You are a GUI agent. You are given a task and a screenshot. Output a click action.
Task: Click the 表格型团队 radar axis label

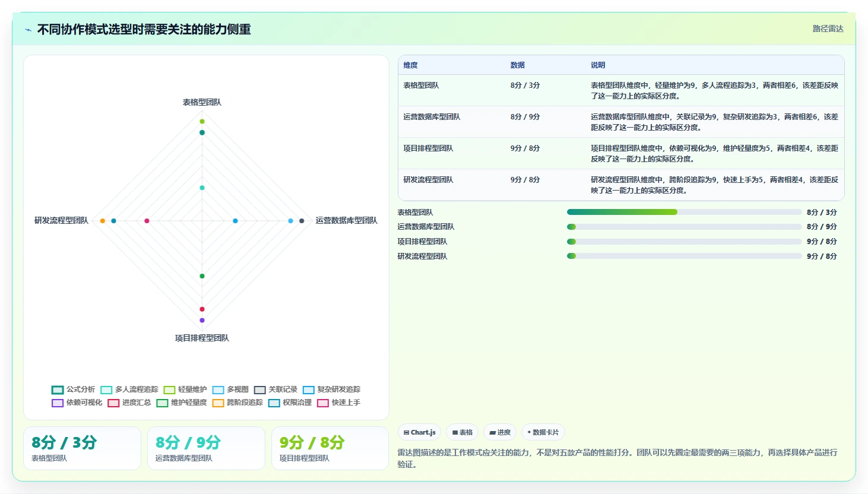pos(202,103)
